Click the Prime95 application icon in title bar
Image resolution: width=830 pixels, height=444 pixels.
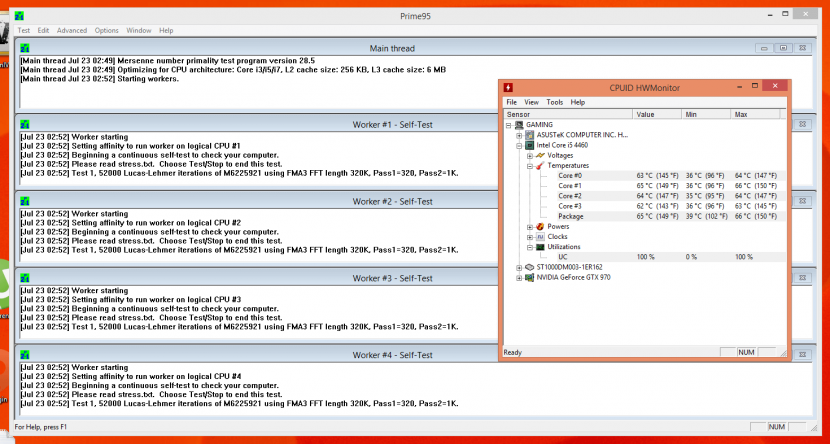coord(19,16)
